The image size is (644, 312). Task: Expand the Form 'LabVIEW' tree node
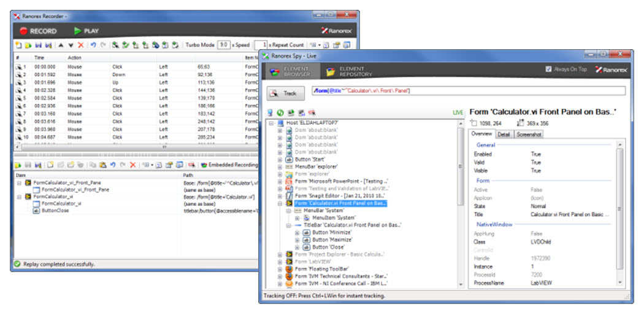(x=280, y=261)
